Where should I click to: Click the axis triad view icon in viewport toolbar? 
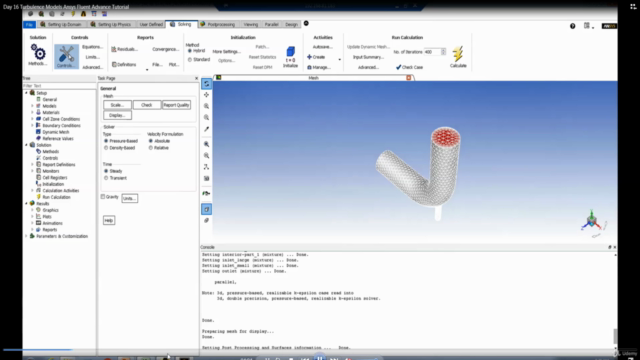(x=207, y=167)
